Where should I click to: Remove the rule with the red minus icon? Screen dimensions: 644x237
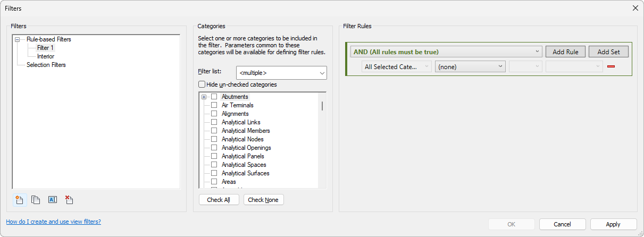coord(610,67)
